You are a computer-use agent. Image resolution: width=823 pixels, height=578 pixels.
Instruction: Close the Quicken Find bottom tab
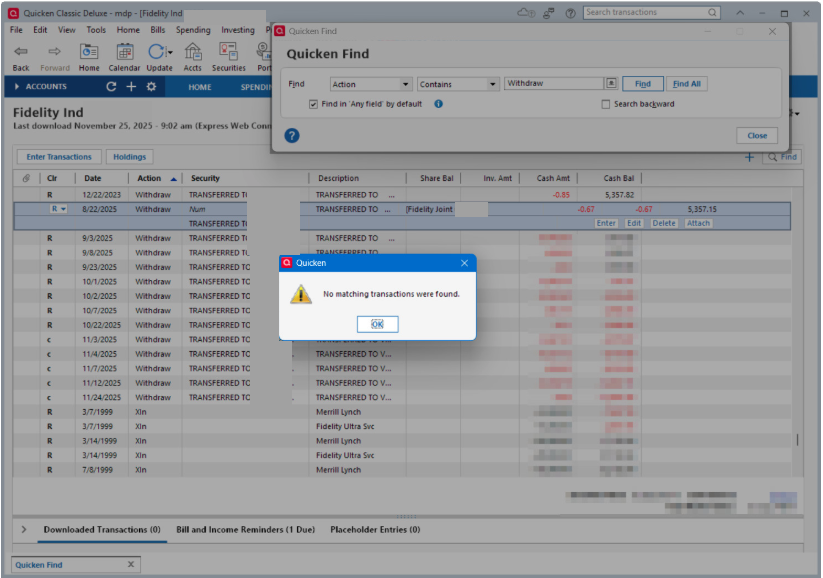(x=131, y=564)
